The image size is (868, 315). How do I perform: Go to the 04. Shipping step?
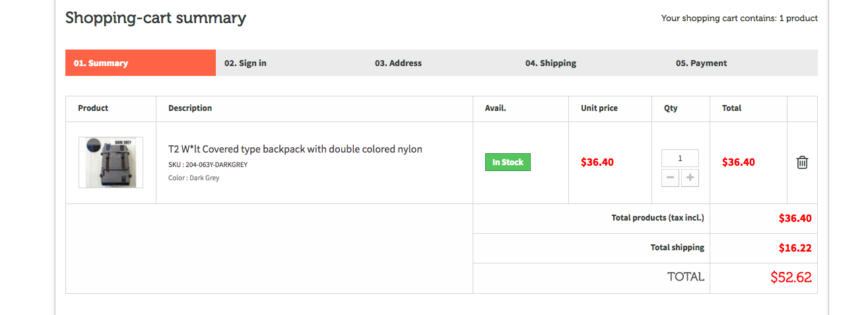551,63
